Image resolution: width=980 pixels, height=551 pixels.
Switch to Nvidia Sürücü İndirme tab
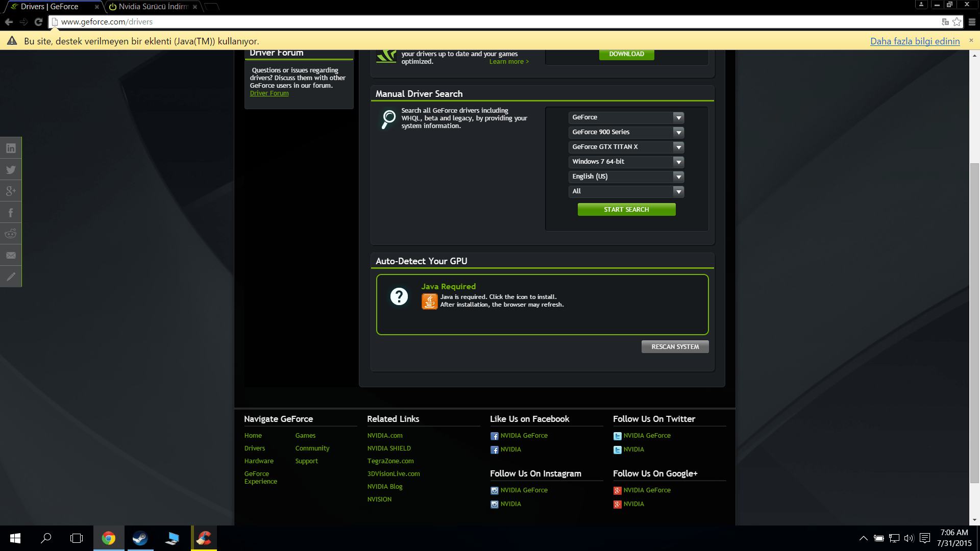tap(153, 7)
